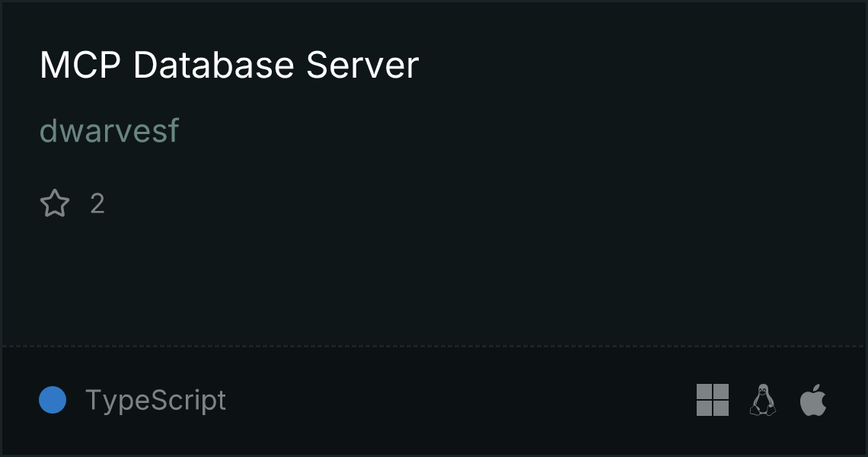The height and width of the screenshot is (457, 868).
Task: Click the word Server in title
Action: 362,65
